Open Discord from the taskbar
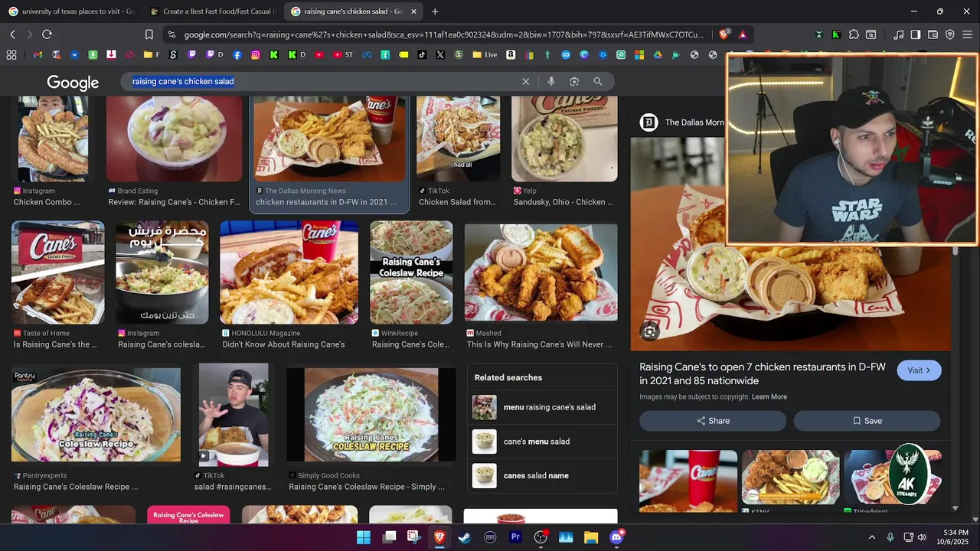 (616, 537)
